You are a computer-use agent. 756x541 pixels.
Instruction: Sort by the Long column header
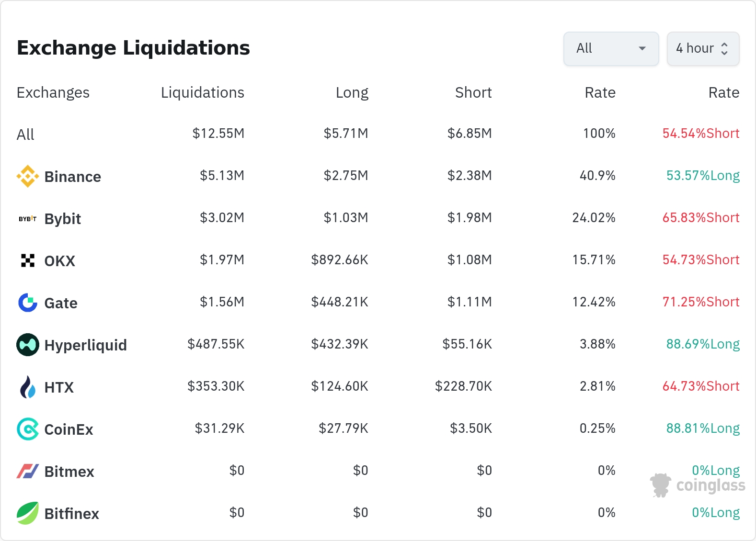coord(352,92)
